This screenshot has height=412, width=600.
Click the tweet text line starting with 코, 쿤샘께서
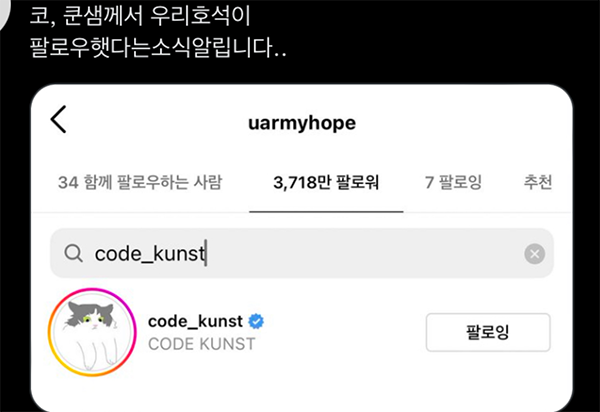(140, 16)
